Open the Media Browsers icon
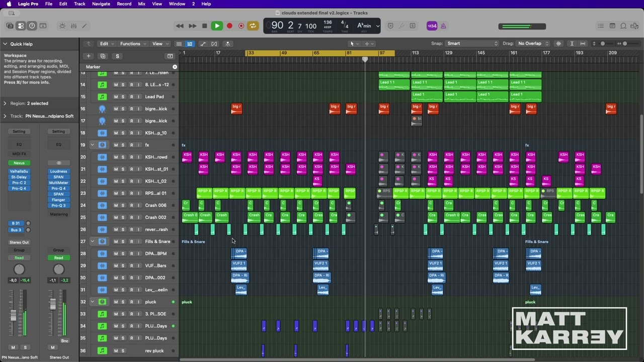The image size is (644, 362). click(x=634, y=26)
